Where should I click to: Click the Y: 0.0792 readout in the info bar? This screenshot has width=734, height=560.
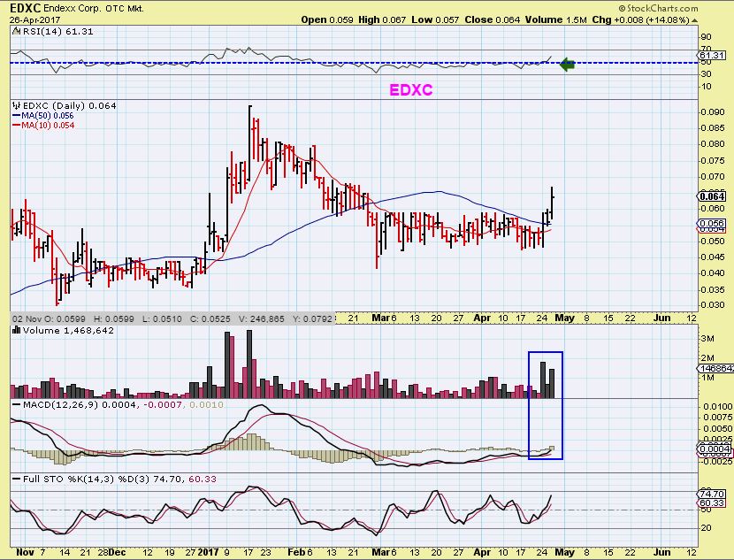point(313,318)
